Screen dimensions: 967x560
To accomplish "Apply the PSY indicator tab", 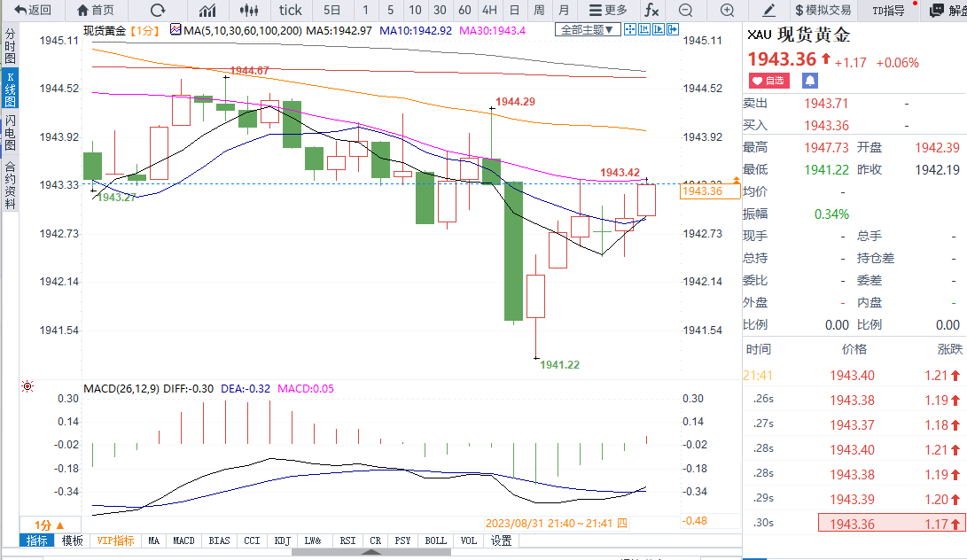I will tap(402, 541).
